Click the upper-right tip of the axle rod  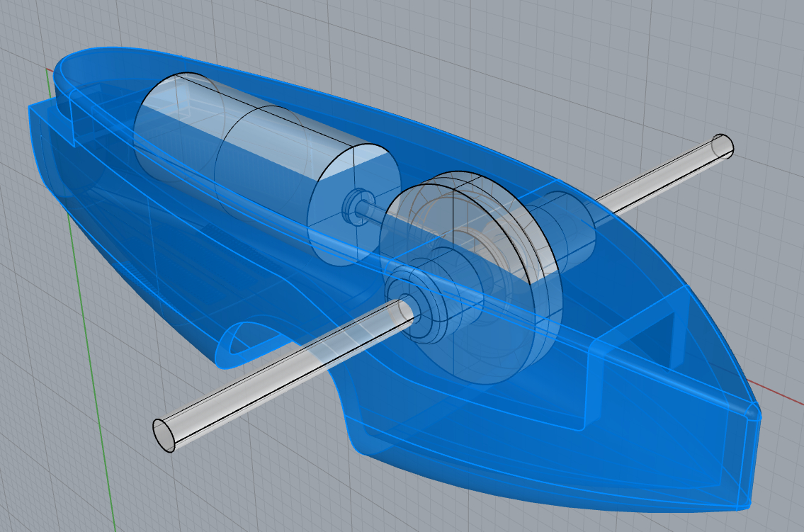[x=723, y=145]
